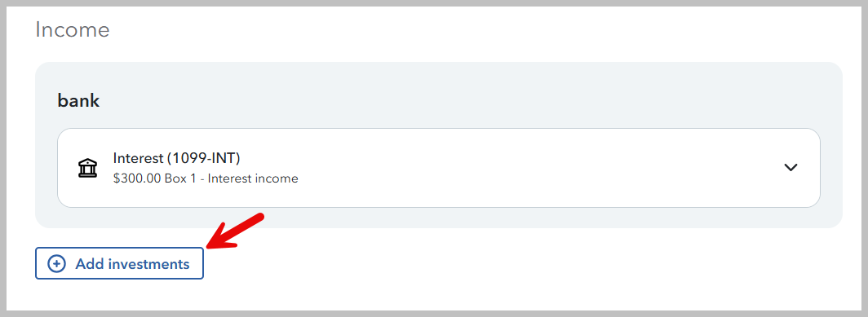Click the Add investments button

(119, 263)
